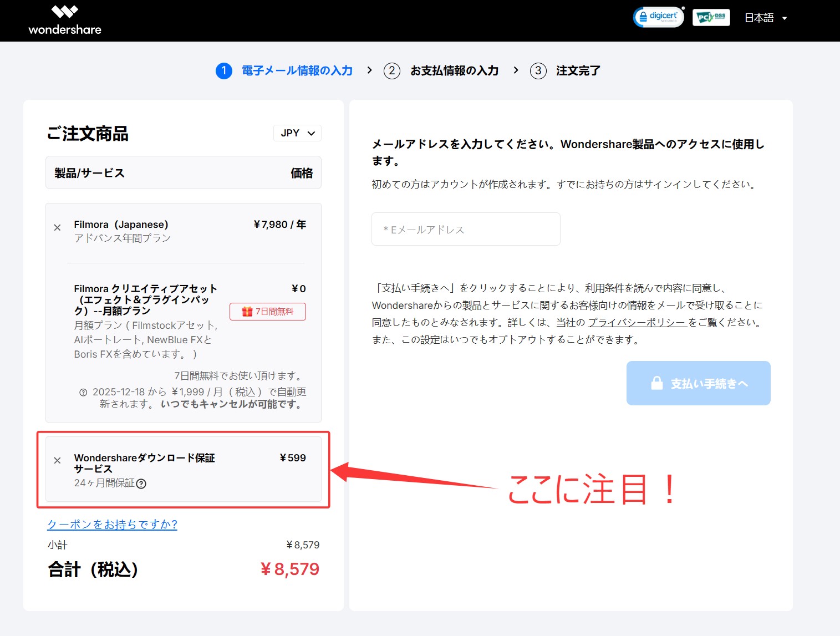Viewport: 840px width, 636px height.
Task: Click the gift icon in the 7日間無料 badge
Action: [x=247, y=312]
